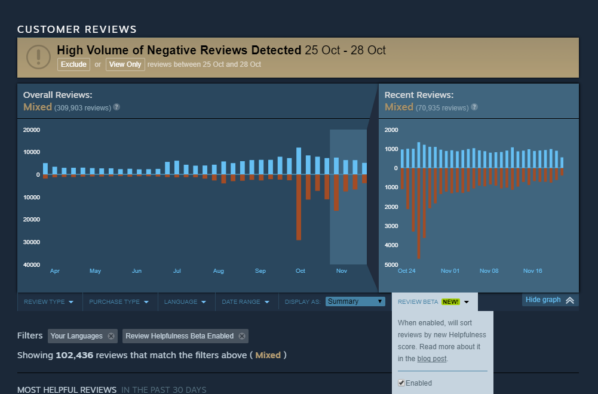Uncheck the Enabled checkbox
The height and width of the screenshot is (394, 598).
click(x=401, y=383)
